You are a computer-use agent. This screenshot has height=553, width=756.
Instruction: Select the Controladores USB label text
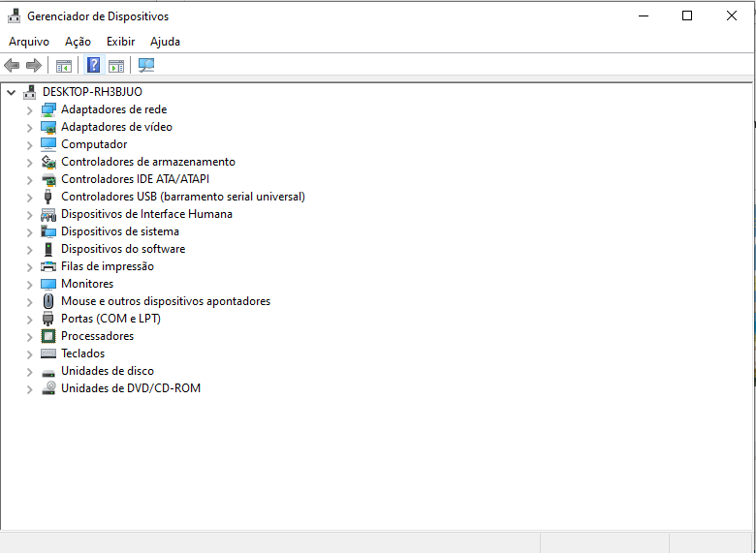coord(183,197)
